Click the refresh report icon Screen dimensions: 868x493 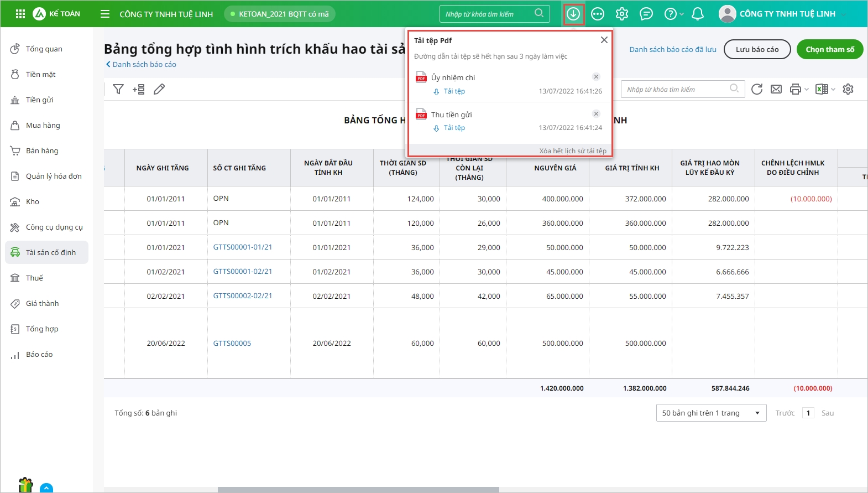757,89
